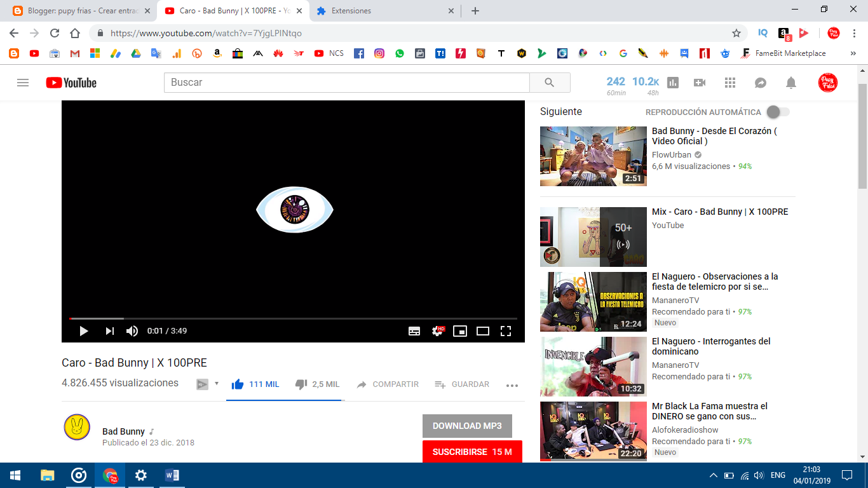Open "Bad Bunny - Desde El Corazón" video title

tap(714, 136)
